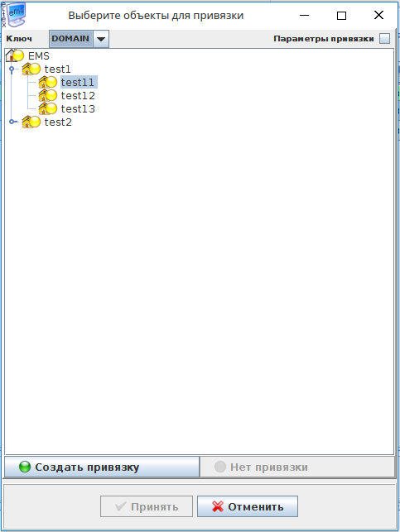Open the Ключ dropdown arrow
The image size is (400, 532).
tap(101, 39)
